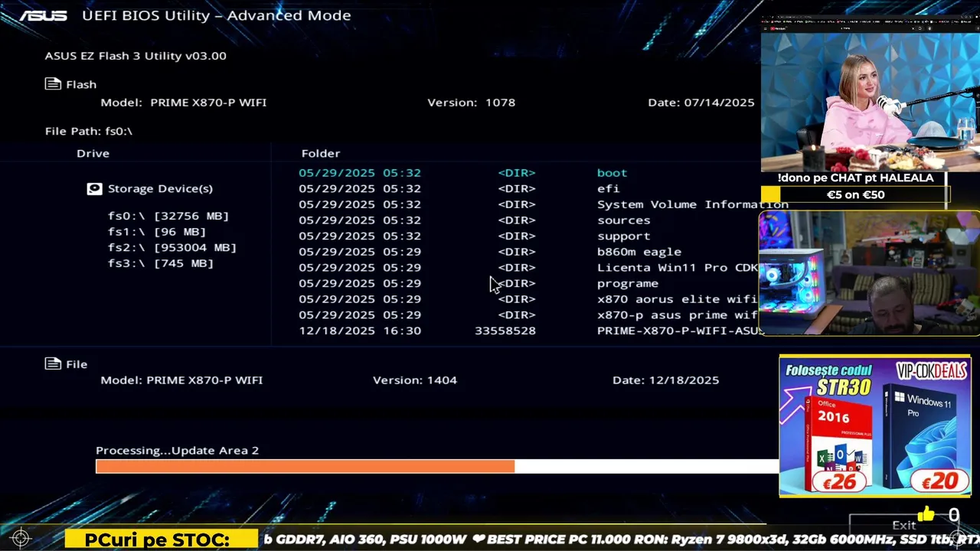The height and width of the screenshot is (551, 980).
Task: Click the Flash Date: 07/14/2025 text
Action: coord(701,102)
